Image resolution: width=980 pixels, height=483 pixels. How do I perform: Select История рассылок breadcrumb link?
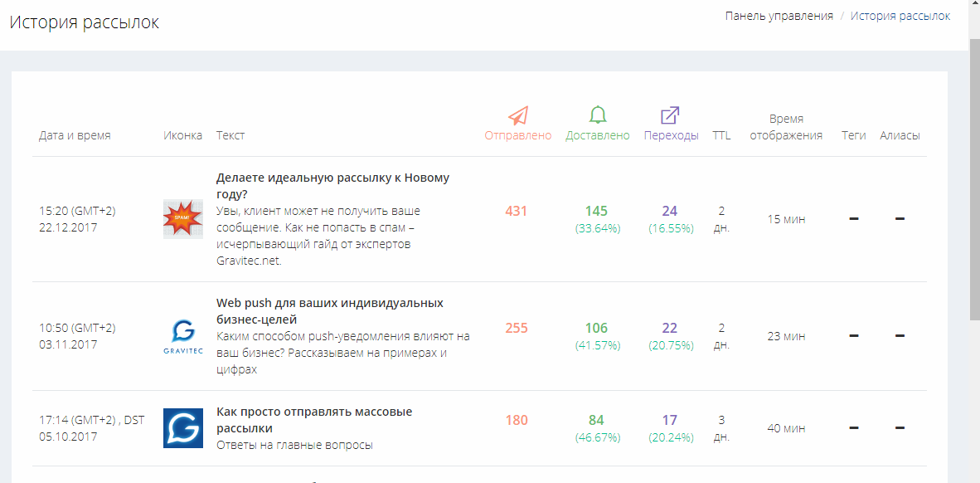coord(900,17)
